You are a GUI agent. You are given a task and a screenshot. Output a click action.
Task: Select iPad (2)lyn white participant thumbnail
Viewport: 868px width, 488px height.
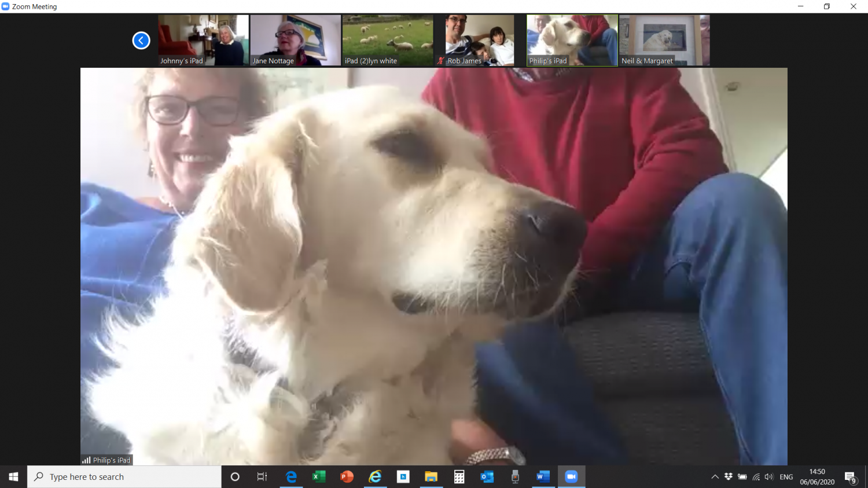[x=388, y=40]
